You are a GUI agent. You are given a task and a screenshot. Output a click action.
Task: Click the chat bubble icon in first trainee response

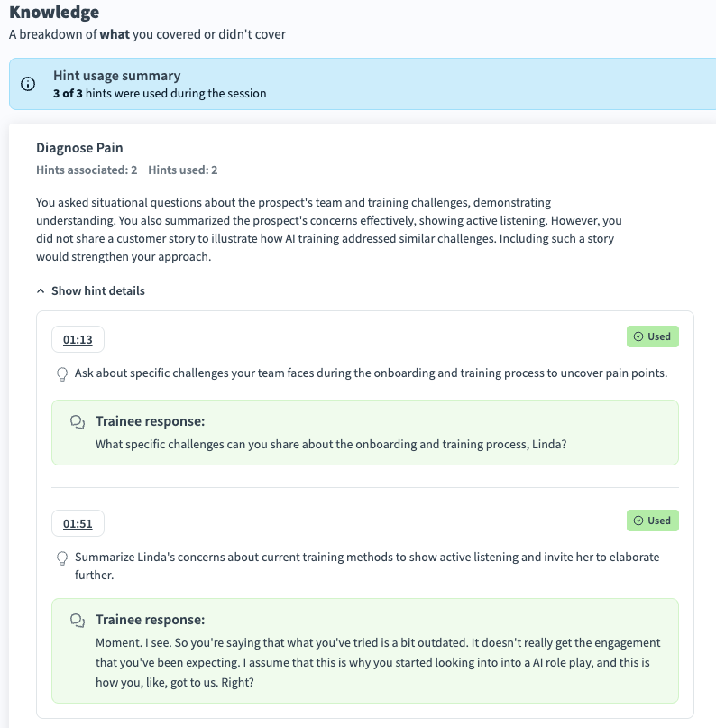[x=78, y=422]
